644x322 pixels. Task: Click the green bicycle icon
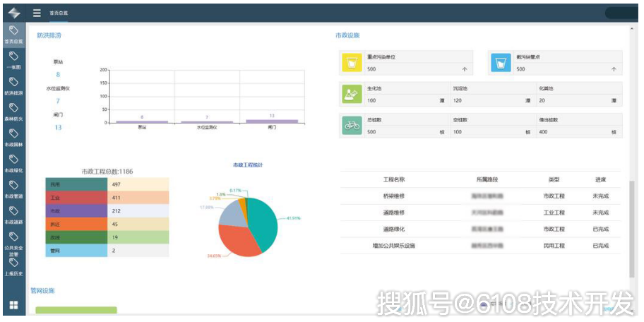(x=352, y=125)
